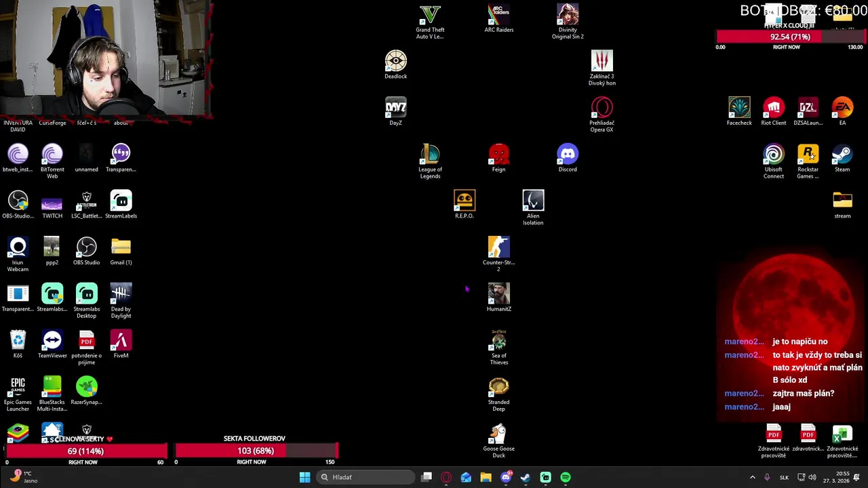Click the Feign game icon
The height and width of the screenshot is (488, 868).
[x=498, y=159]
